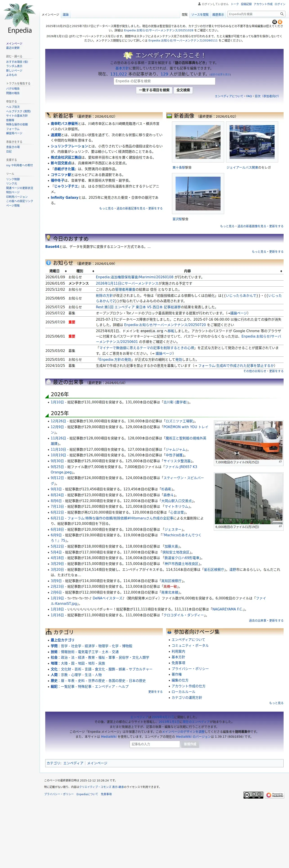Click the 一致する項目を検索 button
The height and width of the screenshot is (868, 289).
154,90
